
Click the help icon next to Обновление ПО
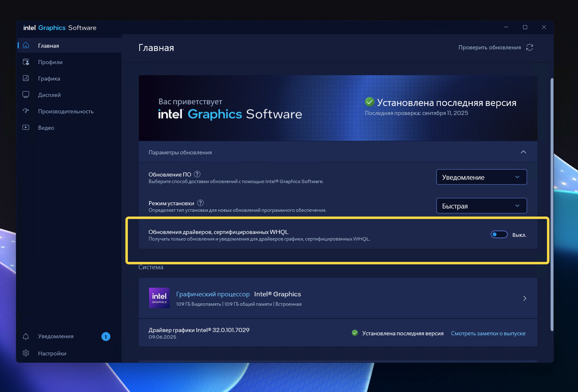[x=197, y=174]
